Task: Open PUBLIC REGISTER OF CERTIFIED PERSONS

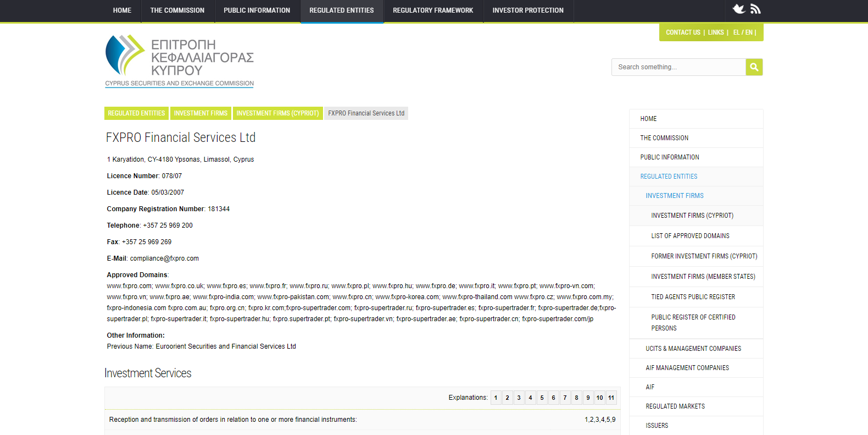Action: point(696,323)
